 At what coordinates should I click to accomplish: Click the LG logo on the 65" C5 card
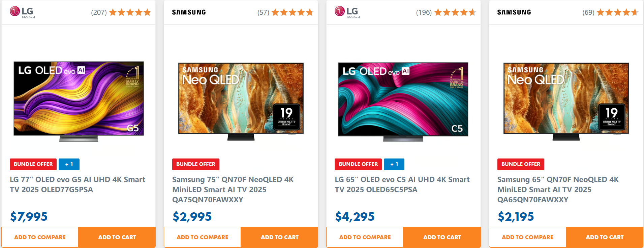pos(347,12)
